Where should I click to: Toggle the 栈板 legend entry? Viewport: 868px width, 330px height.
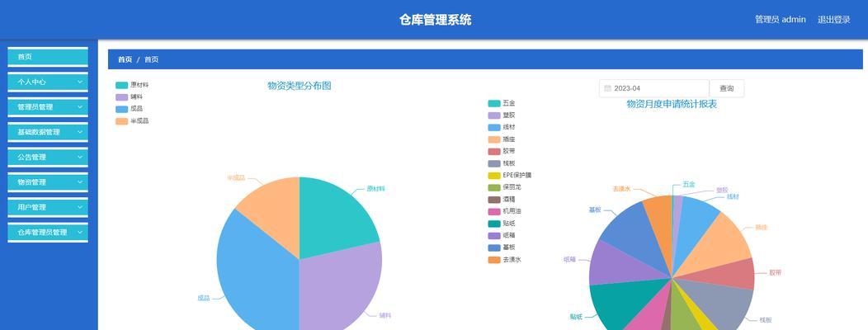coord(502,163)
